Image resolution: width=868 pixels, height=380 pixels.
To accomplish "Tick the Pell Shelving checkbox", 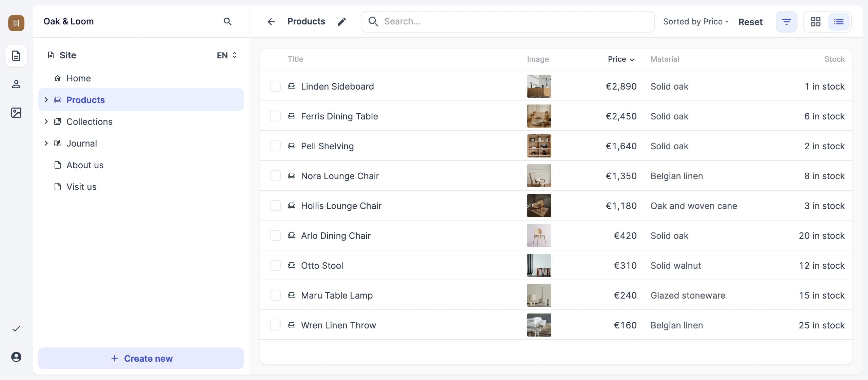I will tap(275, 146).
